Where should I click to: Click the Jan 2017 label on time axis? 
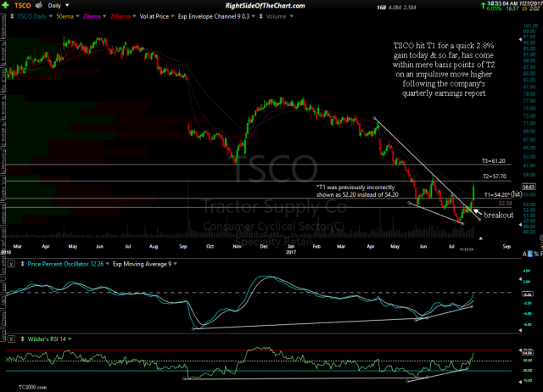[291, 249]
